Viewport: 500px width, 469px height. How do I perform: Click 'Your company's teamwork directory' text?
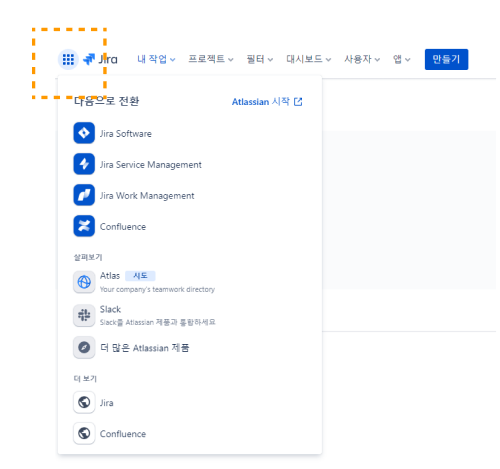click(x=157, y=289)
